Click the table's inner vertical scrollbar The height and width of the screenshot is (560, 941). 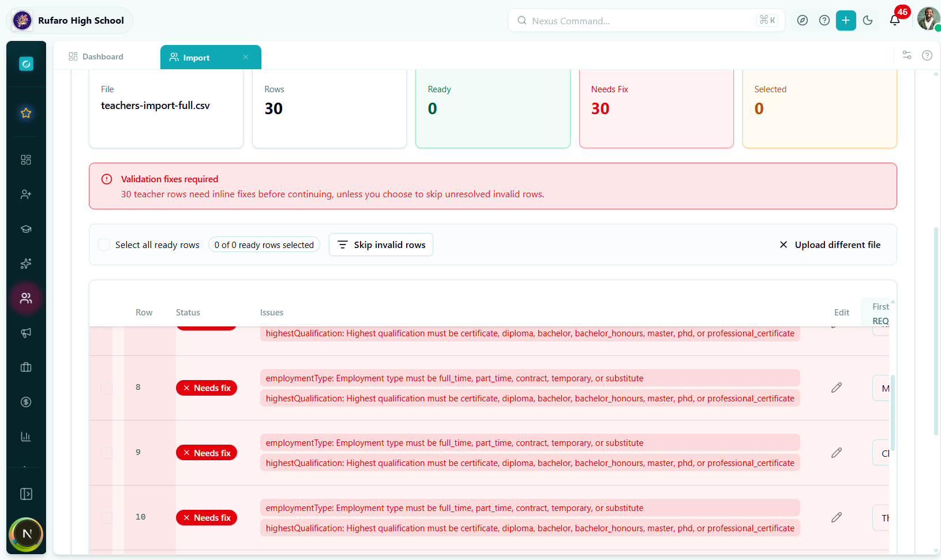pyautogui.click(x=893, y=412)
